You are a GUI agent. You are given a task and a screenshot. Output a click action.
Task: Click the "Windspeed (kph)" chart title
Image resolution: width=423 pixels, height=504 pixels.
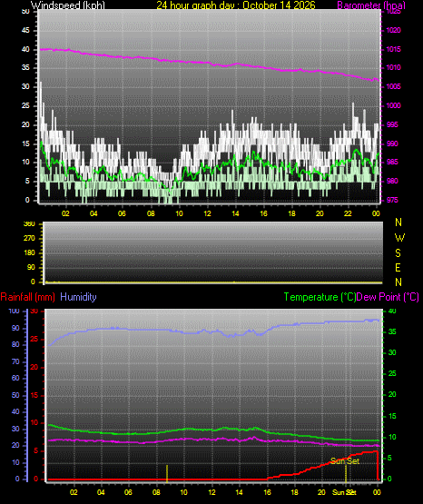tap(68, 5)
